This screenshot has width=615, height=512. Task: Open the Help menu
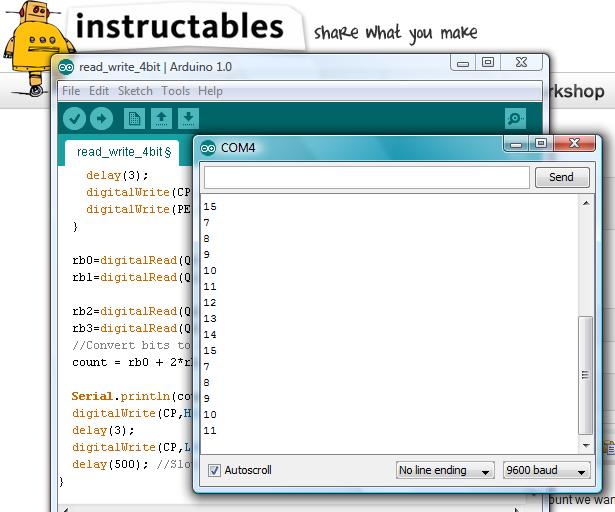click(210, 91)
